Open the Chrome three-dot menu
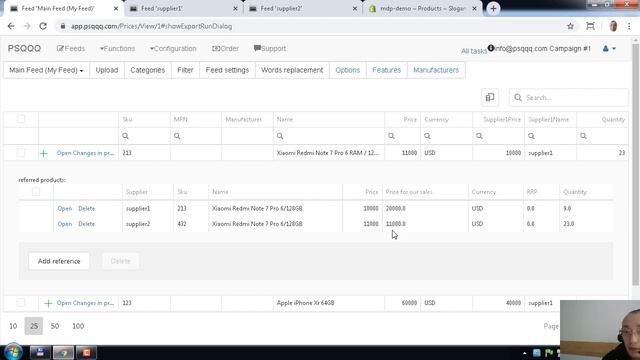The width and height of the screenshot is (640, 360). point(629,26)
